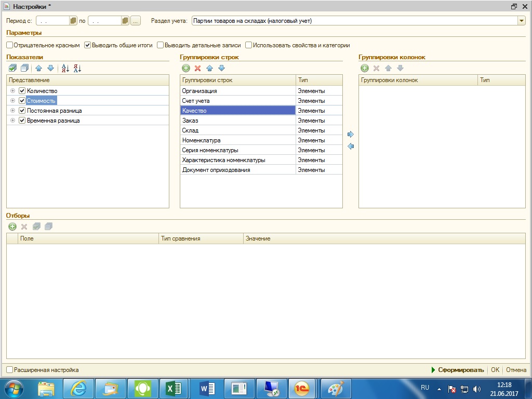This screenshot has width=532, height=399.
Task: Add new row grouping with green plus
Action: click(185, 68)
